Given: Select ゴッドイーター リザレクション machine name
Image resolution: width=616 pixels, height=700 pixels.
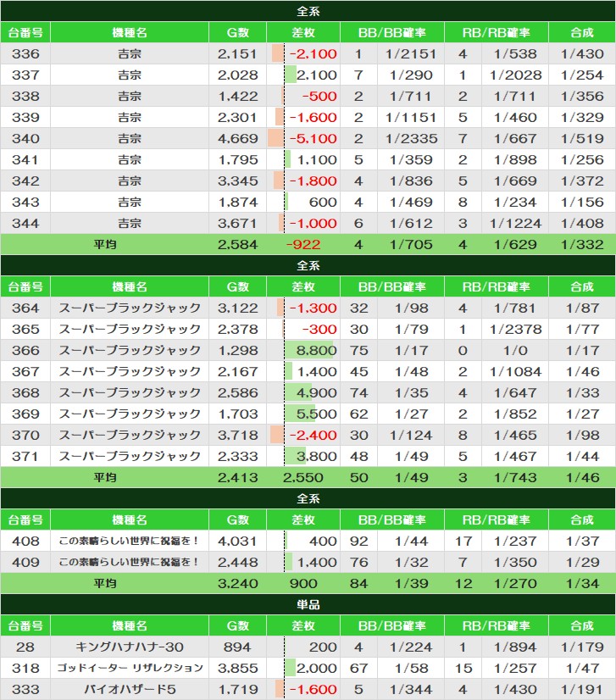Looking at the screenshot, I should 130,669.
